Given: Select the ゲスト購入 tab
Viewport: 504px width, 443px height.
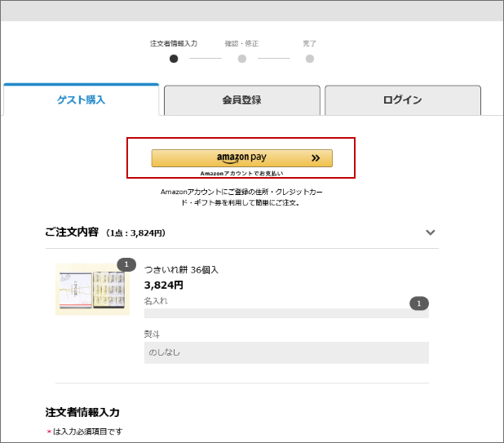Looking at the screenshot, I should [x=81, y=100].
